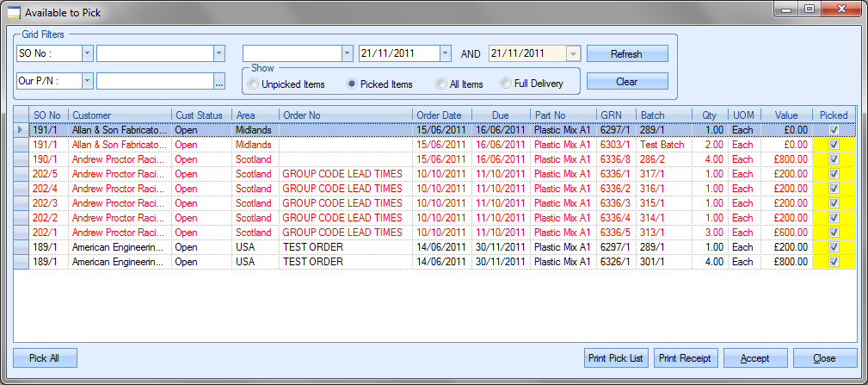
Task: Click the yellow Picked cell for 202/5
Action: pyautogui.click(x=833, y=174)
